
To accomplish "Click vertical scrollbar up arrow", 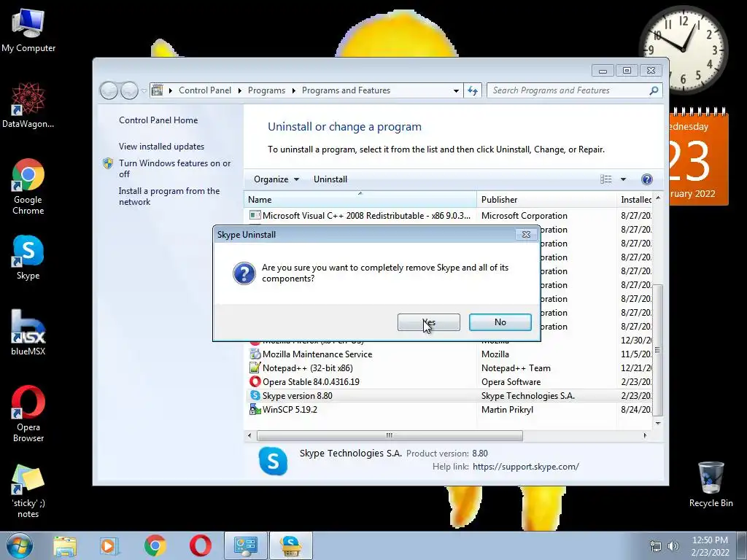I will (658, 198).
